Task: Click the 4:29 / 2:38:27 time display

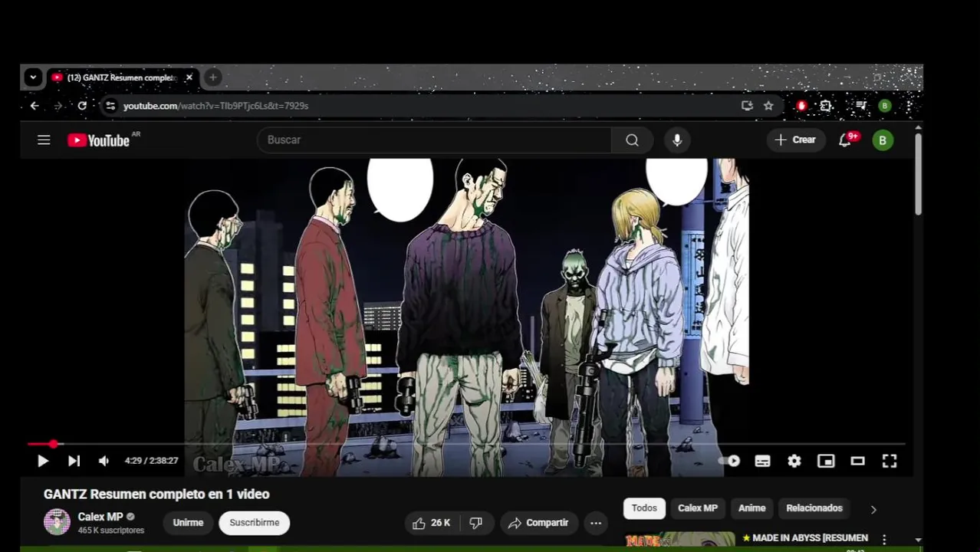Action: click(151, 461)
